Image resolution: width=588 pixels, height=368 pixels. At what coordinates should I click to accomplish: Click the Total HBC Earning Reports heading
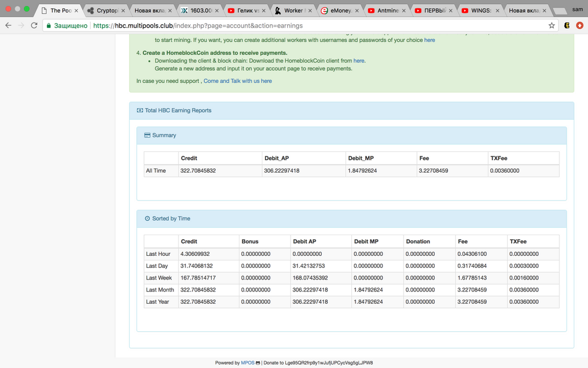click(x=178, y=110)
